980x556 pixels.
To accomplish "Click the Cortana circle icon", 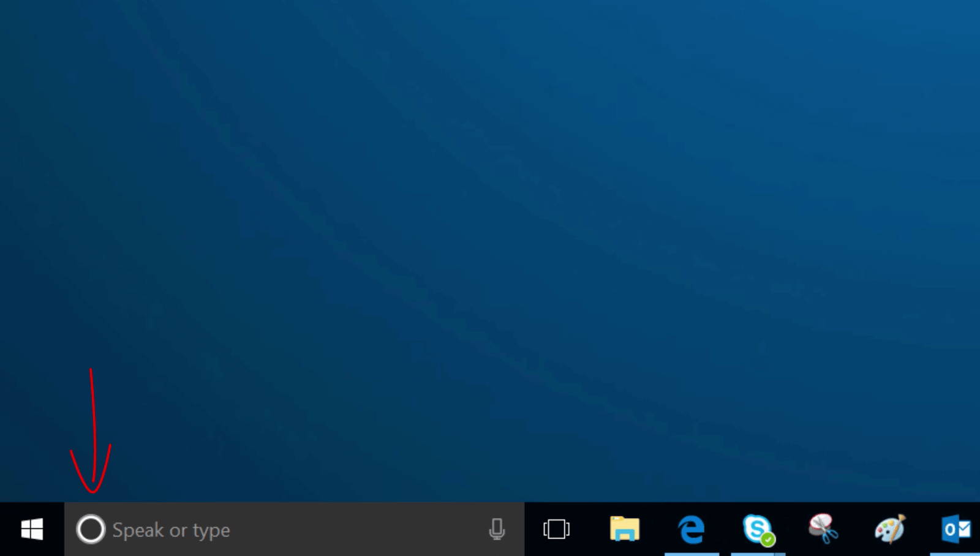I will pos(91,530).
